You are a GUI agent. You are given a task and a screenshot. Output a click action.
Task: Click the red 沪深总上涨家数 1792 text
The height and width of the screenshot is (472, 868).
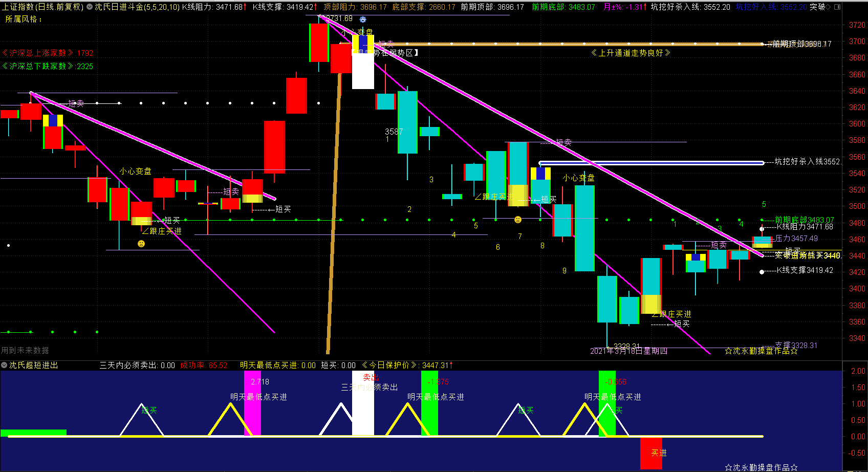pos(48,53)
